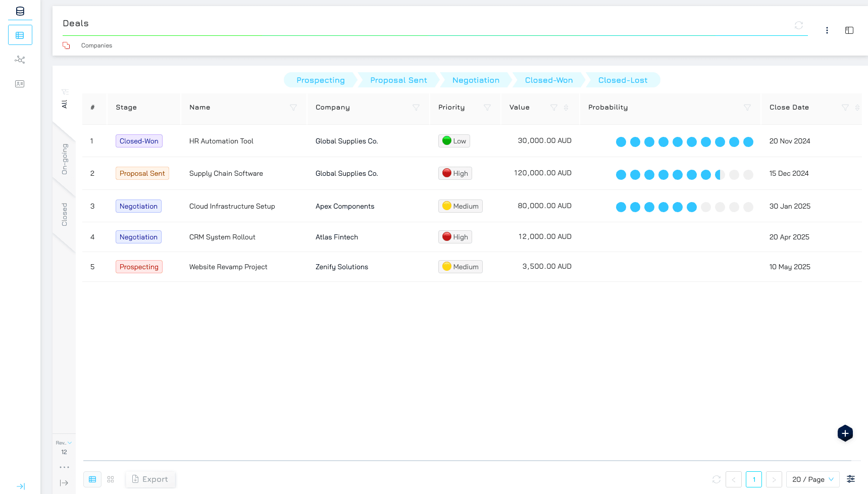The width and height of the screenshot is (868, 494).
Task: Filter the Close Date column
Action: [845, 108]
